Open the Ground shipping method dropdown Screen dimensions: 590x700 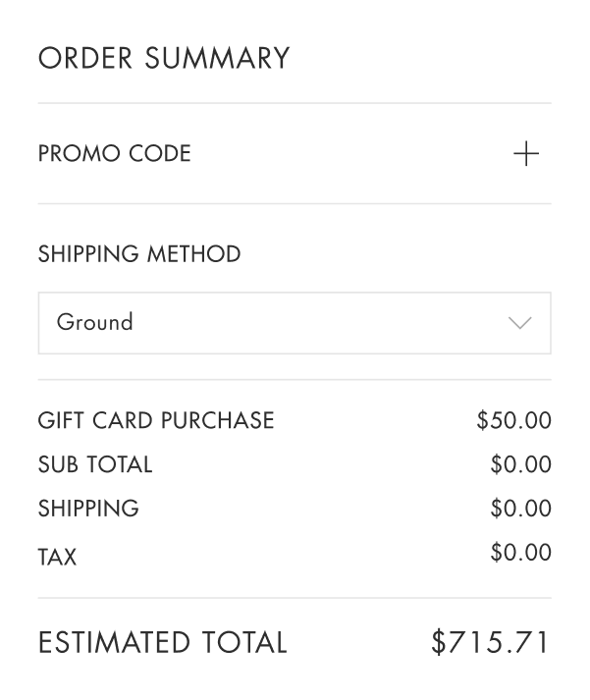coord(294,323)
